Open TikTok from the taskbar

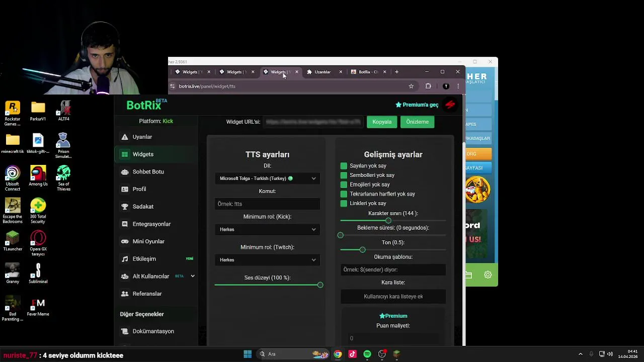[352, 354]
